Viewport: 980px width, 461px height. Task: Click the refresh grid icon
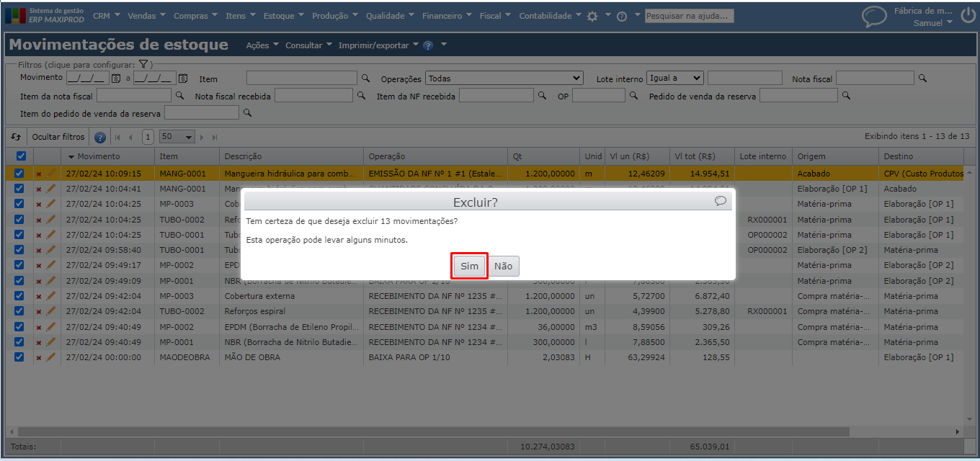pos(16,137)
